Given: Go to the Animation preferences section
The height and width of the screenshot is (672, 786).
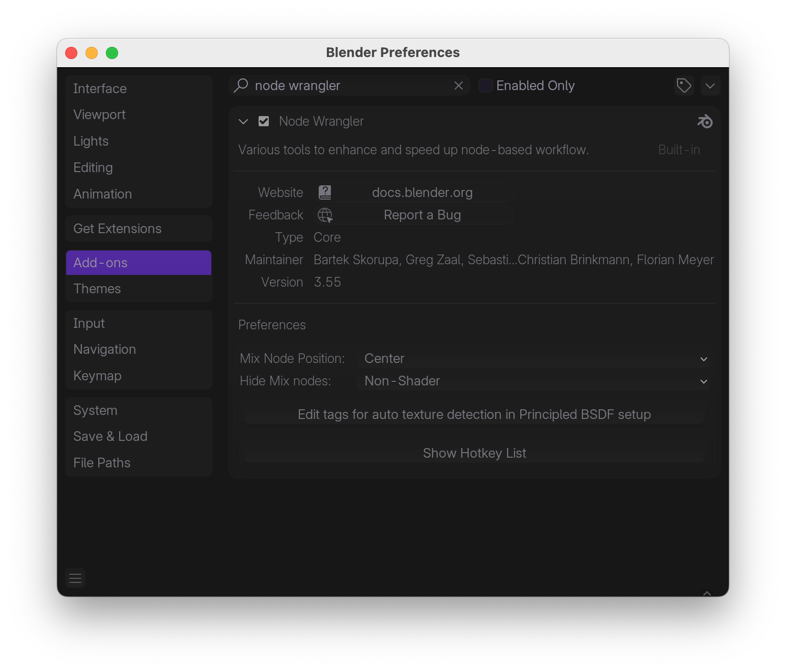Looking at the screenshot, I should click(139, 194).
